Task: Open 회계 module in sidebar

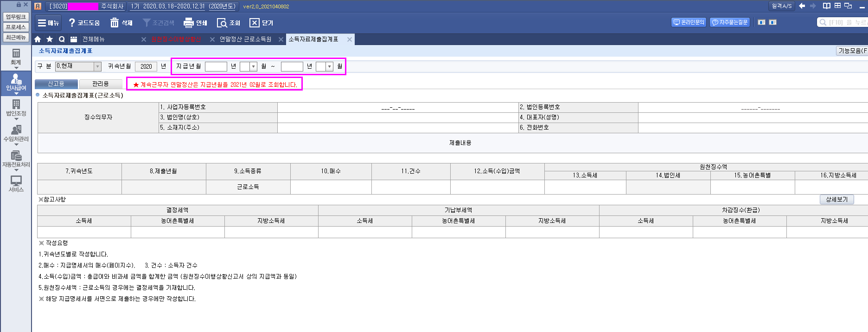Action: [16, 58]
